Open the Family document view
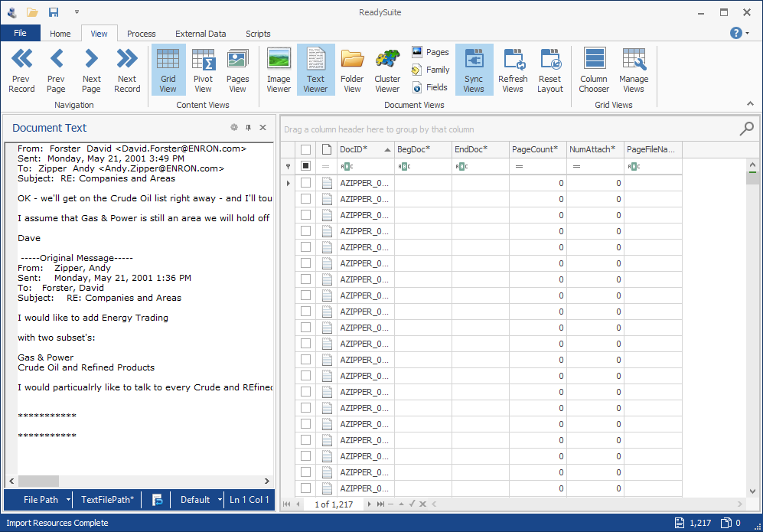The image size is (763, 532). click(430, 70)
